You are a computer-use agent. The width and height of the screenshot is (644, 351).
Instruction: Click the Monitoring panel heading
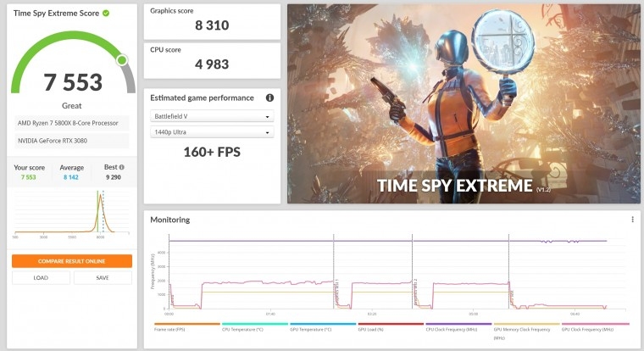170,220
